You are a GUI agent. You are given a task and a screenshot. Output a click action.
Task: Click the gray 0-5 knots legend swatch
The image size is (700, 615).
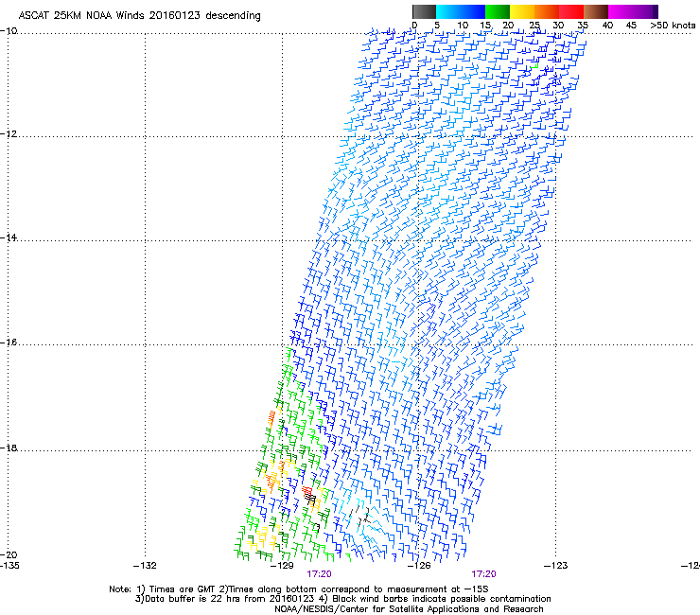click(x=424, y=11)
